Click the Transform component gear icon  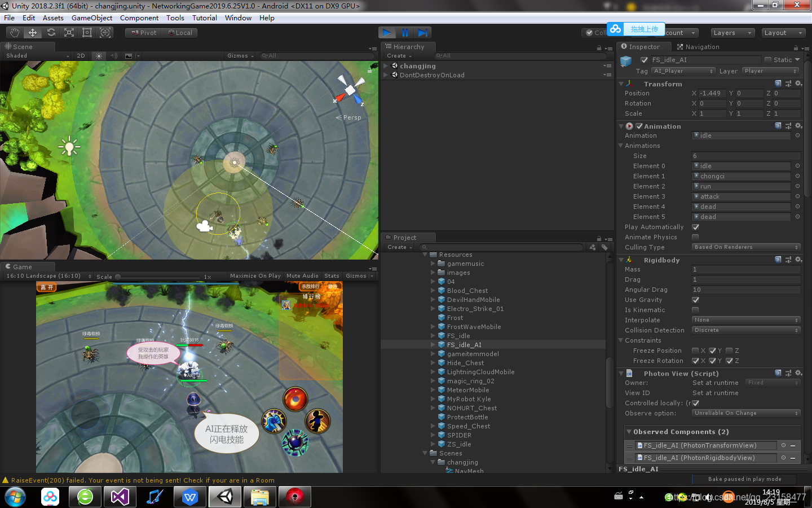click(x=798, y=84)
